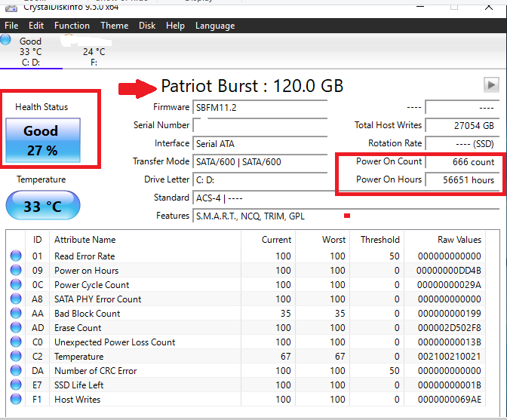Open the Edit menu

[x=36, y=26]
